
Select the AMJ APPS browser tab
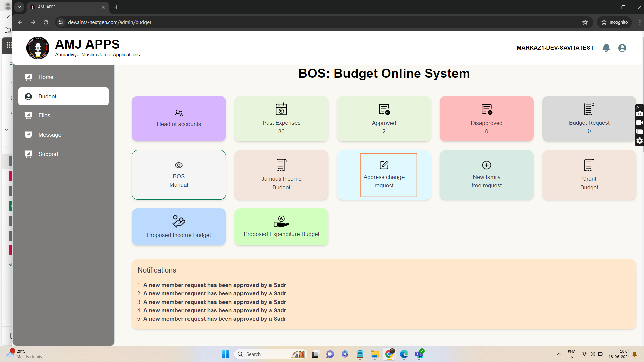pyautogui.click(x=67, y=7)
